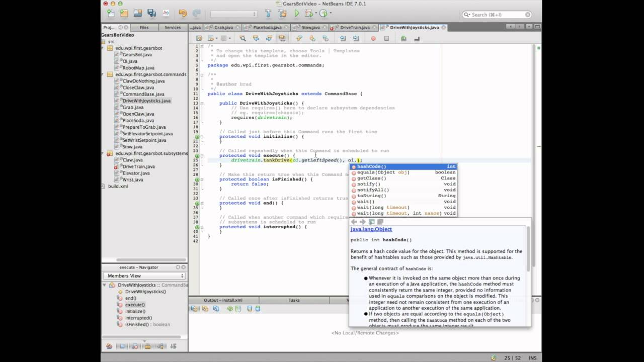
Task: Click the Find Selection magnifier icon in editor toolbar
Action: point(243,38)
